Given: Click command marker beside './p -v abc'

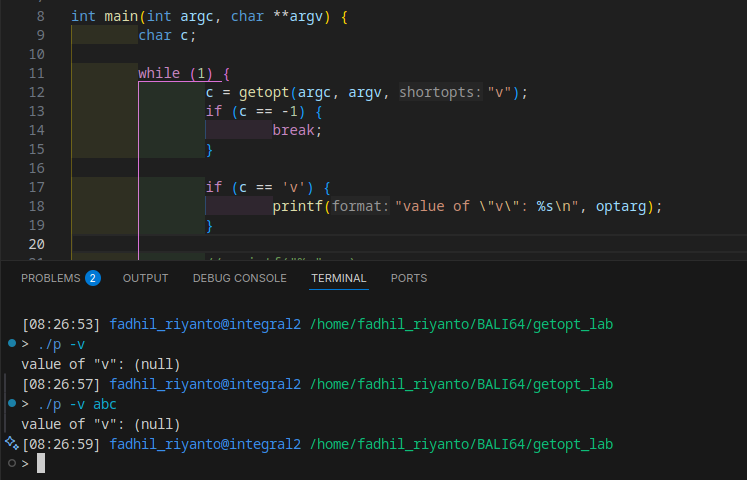Looking at the screenshot, I should pos(11,403).
